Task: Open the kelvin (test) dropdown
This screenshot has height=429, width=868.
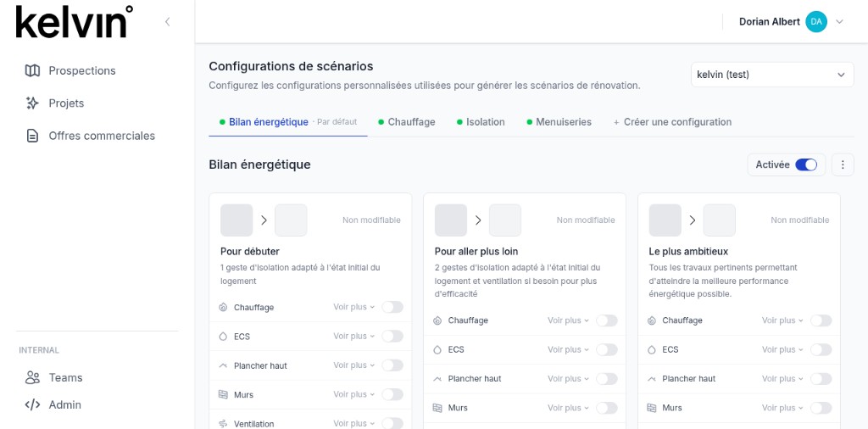Action: (772, 75)
